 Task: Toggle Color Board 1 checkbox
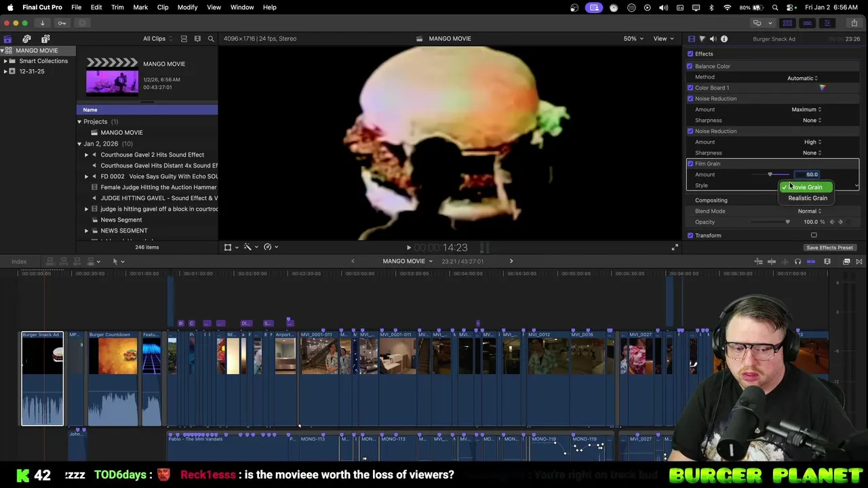click(x=690, y=88)
